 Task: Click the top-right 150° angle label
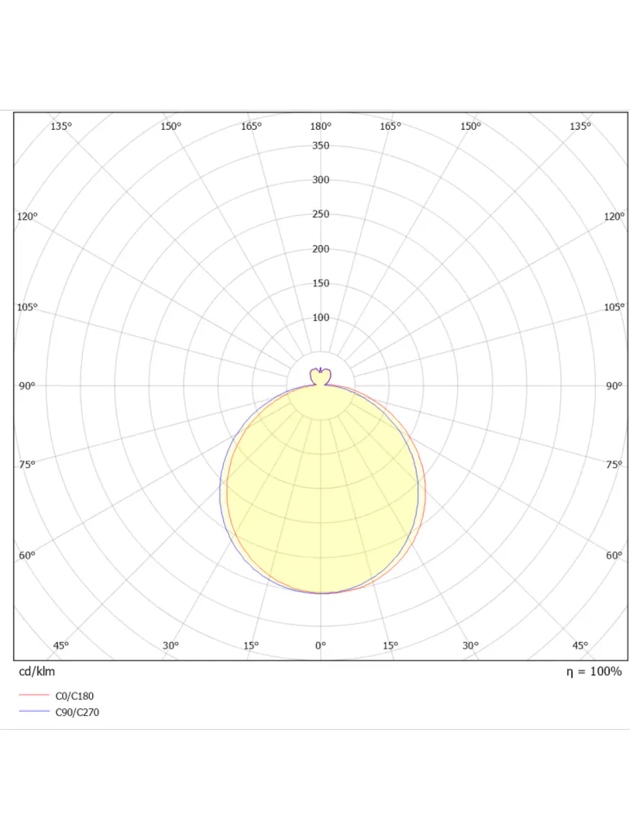click(x=470, y=126)
